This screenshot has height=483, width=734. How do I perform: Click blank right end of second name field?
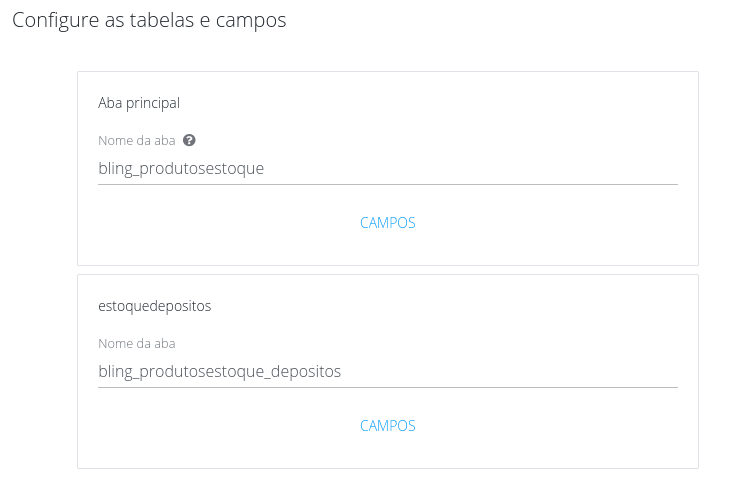[x=640, y=371]
